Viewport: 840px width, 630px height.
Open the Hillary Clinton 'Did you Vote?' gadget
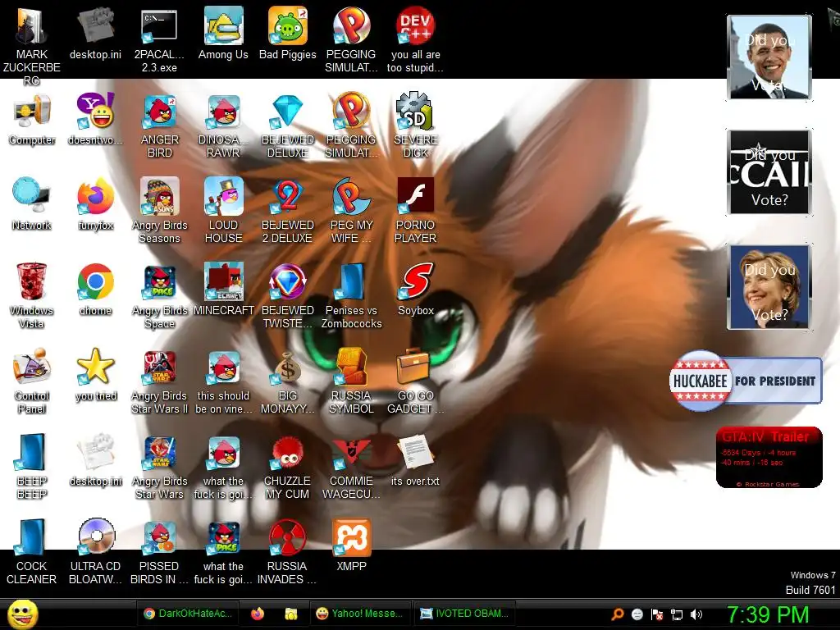769,287
